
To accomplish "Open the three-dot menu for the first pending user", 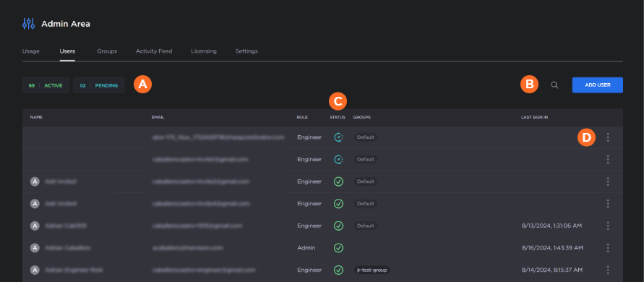I will [608, 137].
